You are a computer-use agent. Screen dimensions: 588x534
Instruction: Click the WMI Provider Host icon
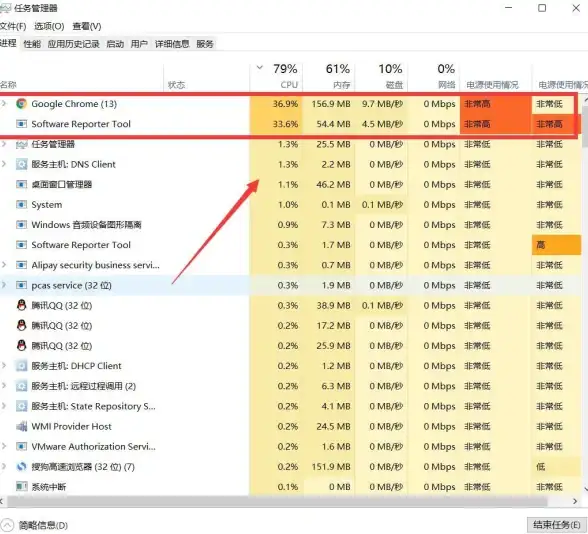(21, 426)
